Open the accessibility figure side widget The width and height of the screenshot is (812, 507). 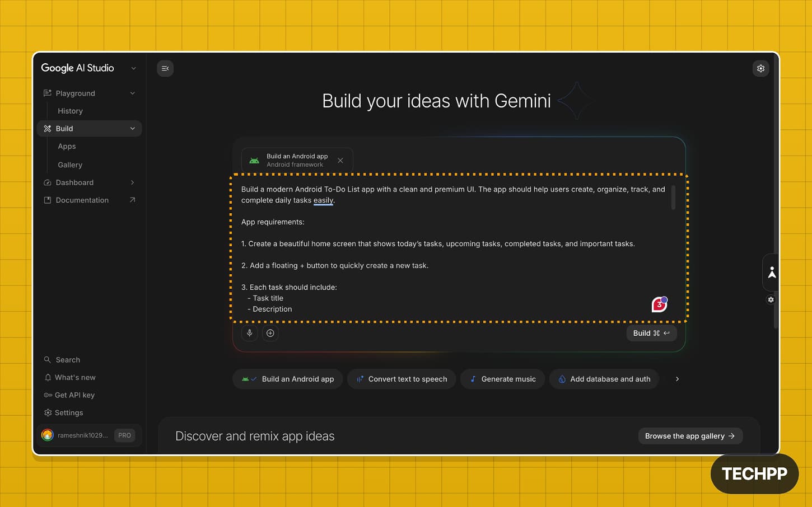click(x=772, y=273)
